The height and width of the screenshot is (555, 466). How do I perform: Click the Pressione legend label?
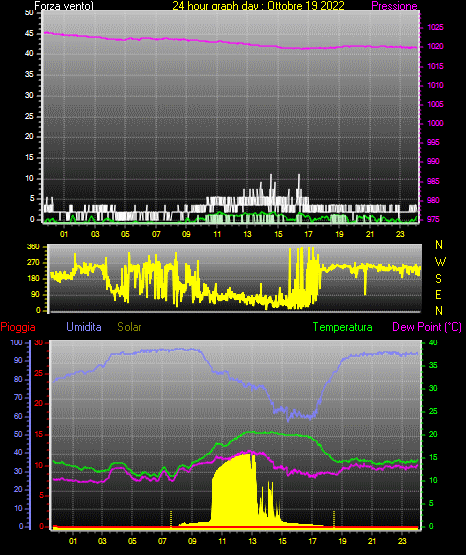394,6
